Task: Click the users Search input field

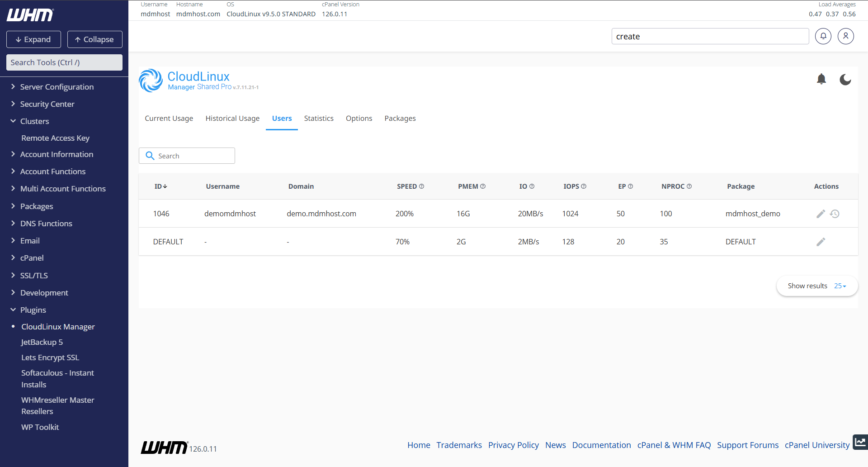Action: point(187,156)
